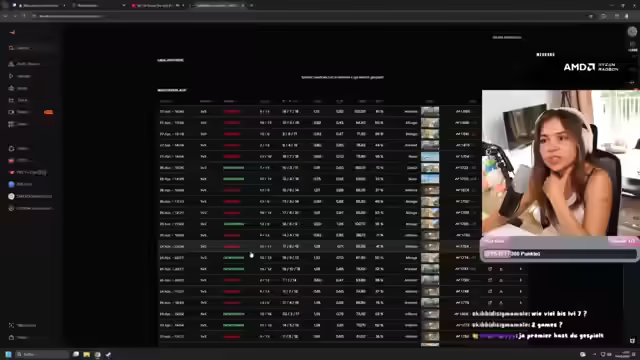
Task: Launch Steam from the Windows taskbar
Action: point(108,354)
